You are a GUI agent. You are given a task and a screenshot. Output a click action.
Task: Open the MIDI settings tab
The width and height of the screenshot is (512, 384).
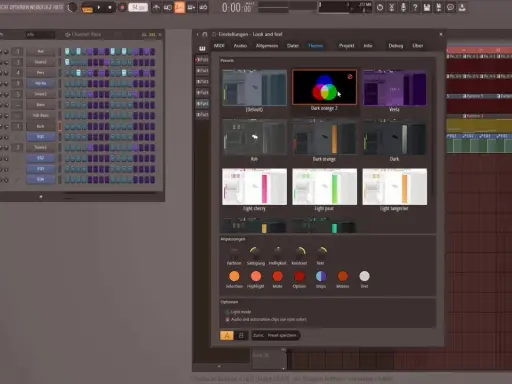pos(219,46)
